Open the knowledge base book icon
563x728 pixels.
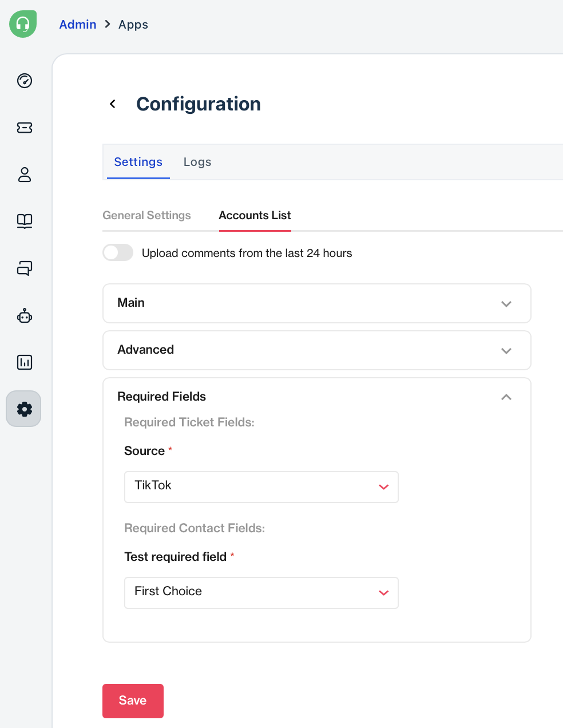25,221
